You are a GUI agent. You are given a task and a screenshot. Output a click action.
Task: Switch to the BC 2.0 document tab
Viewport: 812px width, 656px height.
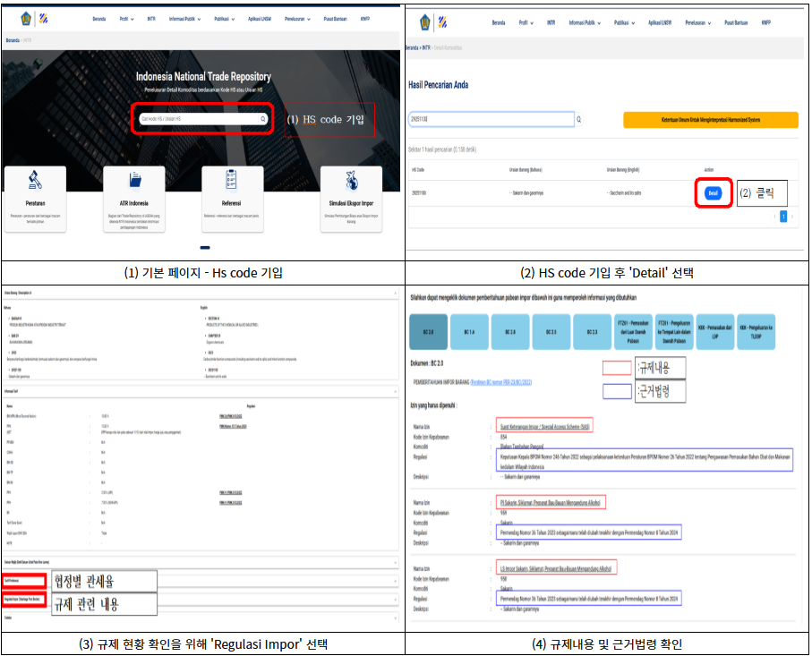[x=428, y=331]
